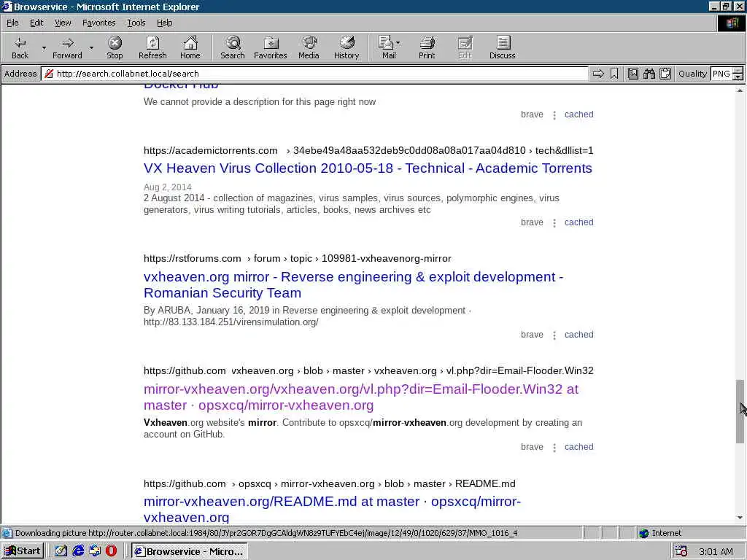Click the scrollbar up arrow
Viewport: 747px width, 560px height.
(740, 90)
